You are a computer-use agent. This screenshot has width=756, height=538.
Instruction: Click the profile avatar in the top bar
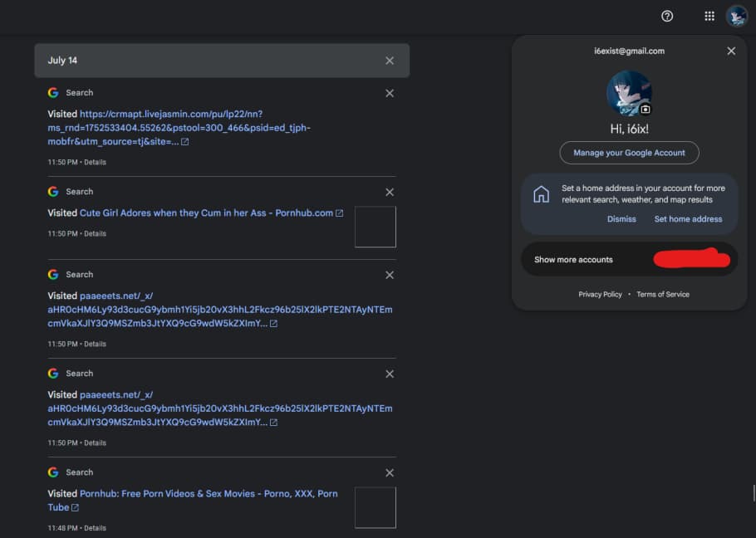click(x=737, y=16)
